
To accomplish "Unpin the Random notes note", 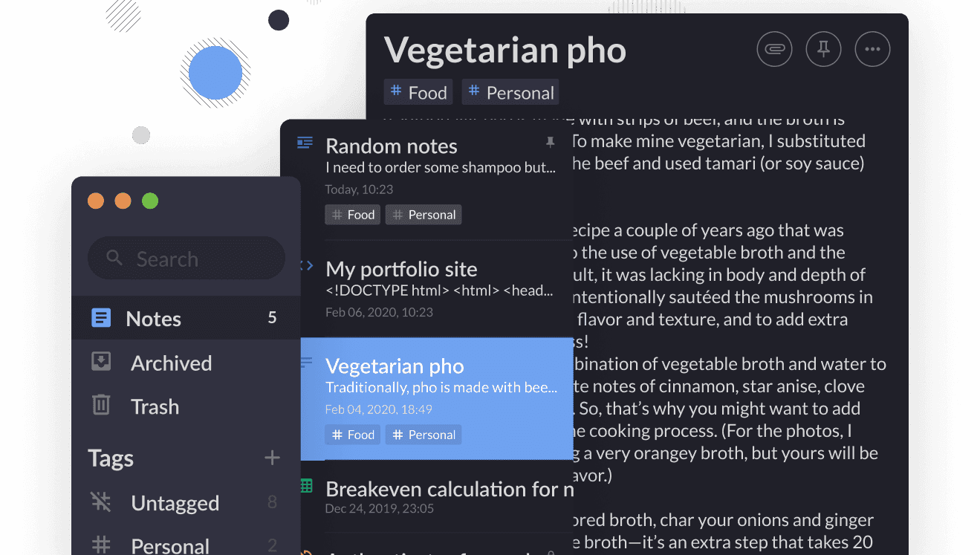I will coord(550,141).
